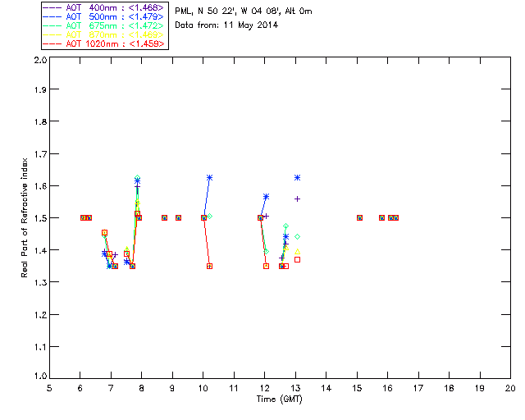Click the AOT 870nm legend entry
Image resolution: width=525 pixels, height=420 pixels.
pos(103,34)
